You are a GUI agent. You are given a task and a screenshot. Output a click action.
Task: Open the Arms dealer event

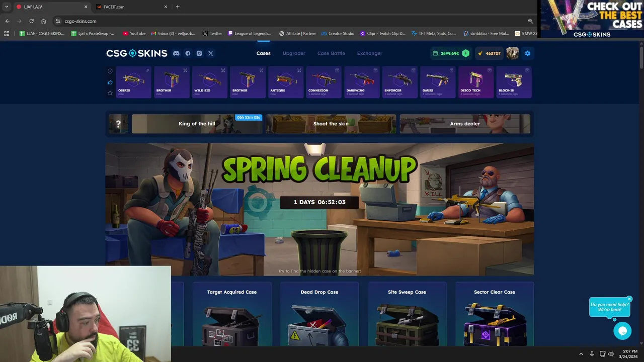pyautogui.click(x=465, y=124)
